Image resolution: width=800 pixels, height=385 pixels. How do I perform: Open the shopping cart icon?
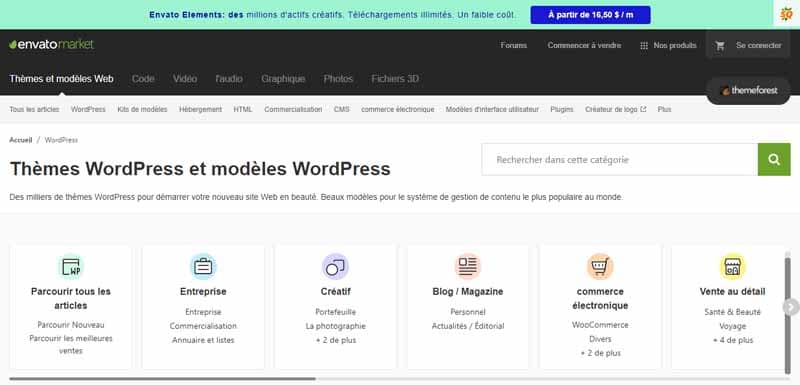(x=720, y=45)
